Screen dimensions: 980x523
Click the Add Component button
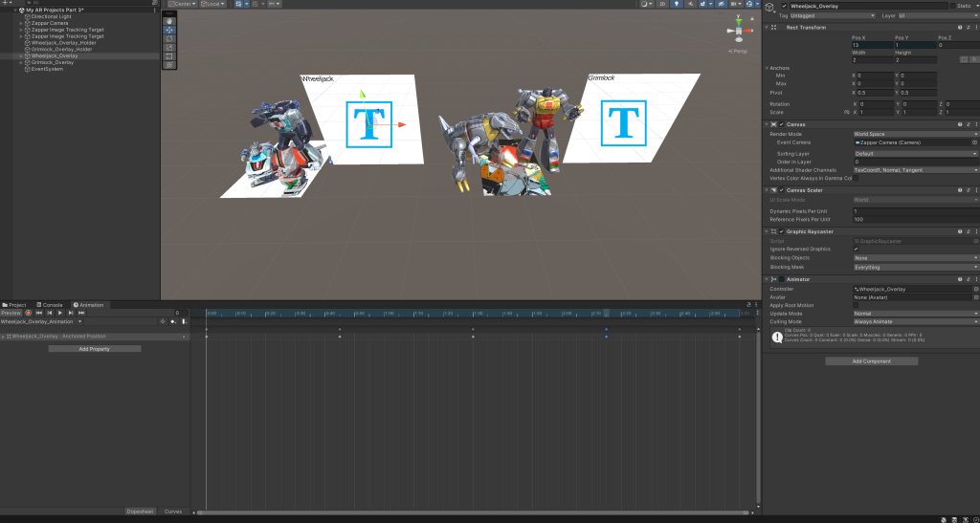pyautogui.click(x=871, y=361)
